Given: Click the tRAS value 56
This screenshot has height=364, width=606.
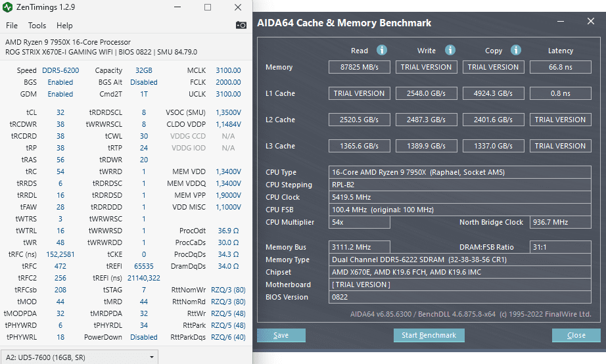Looking at the screenshot, I should (x=60, y=160).
